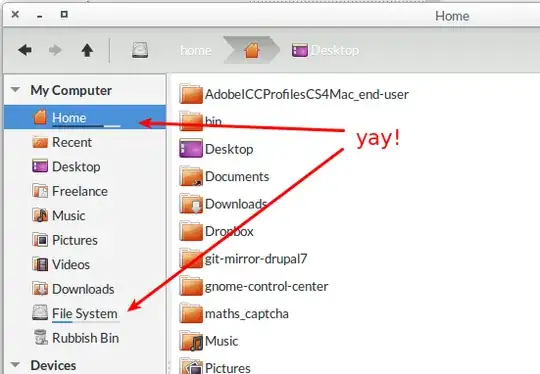Select the Downloads folder icon in file list
The height and width of the screenshot is (374, 540).
point(190,204)
